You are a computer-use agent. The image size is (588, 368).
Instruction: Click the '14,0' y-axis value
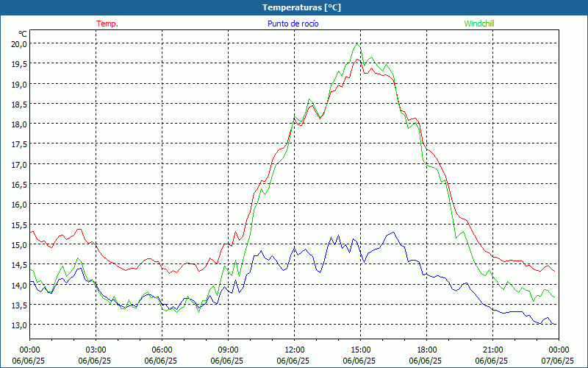click(x=19, y=285)
